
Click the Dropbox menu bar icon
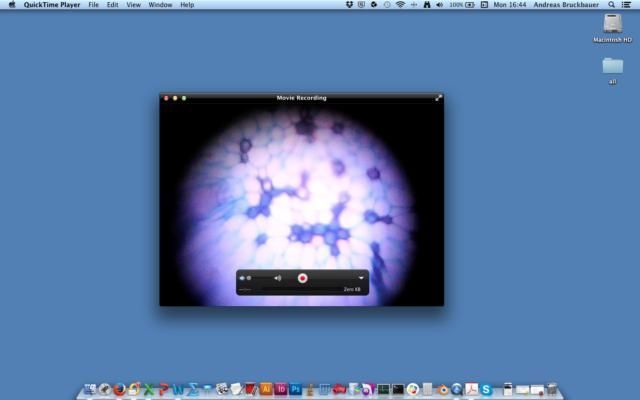[349, 5]
